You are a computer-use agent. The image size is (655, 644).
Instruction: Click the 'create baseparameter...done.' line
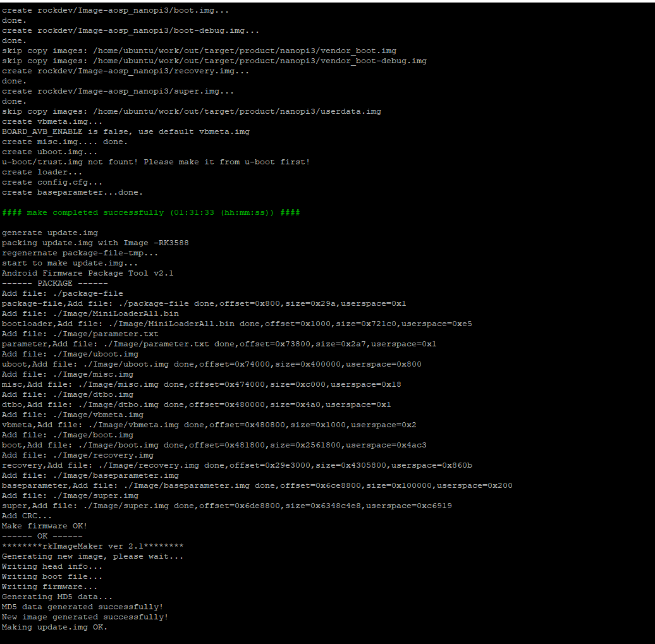72,192
